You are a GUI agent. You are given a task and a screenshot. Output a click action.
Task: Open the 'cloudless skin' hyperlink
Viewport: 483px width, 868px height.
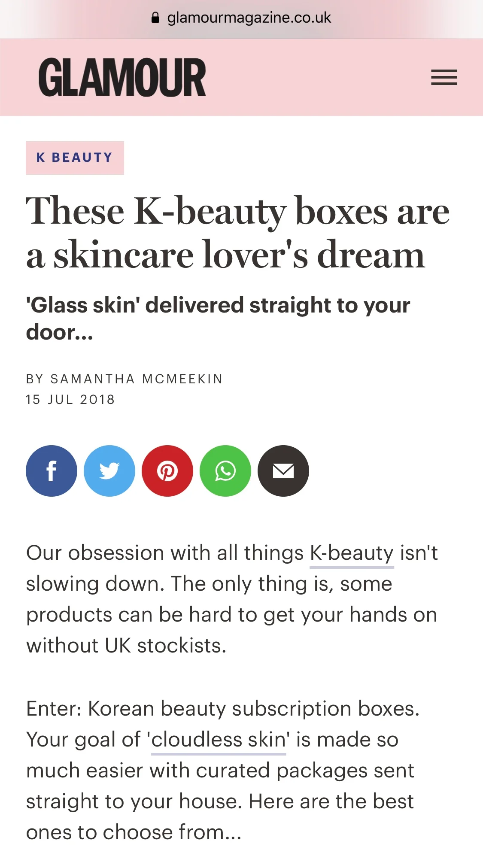tap(219, 740)
